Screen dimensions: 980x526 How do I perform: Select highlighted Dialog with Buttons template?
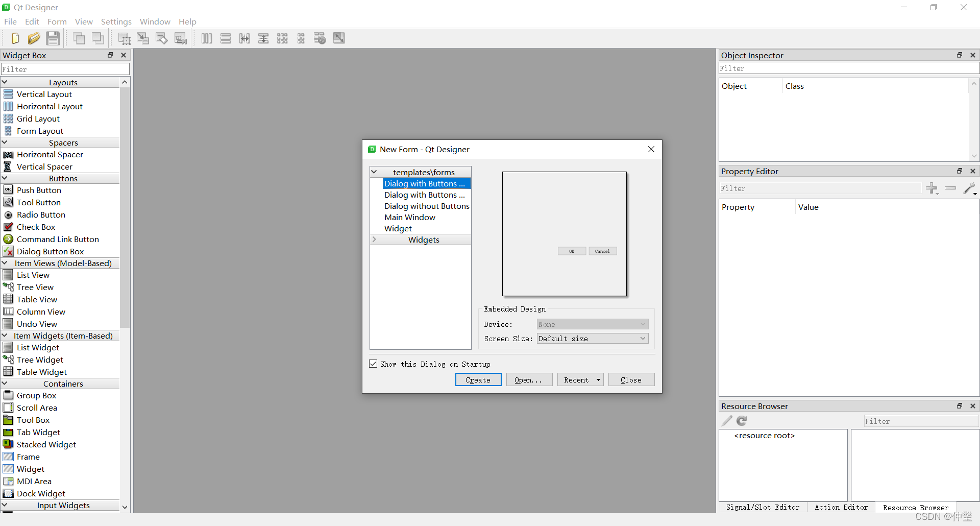(427, 183)
